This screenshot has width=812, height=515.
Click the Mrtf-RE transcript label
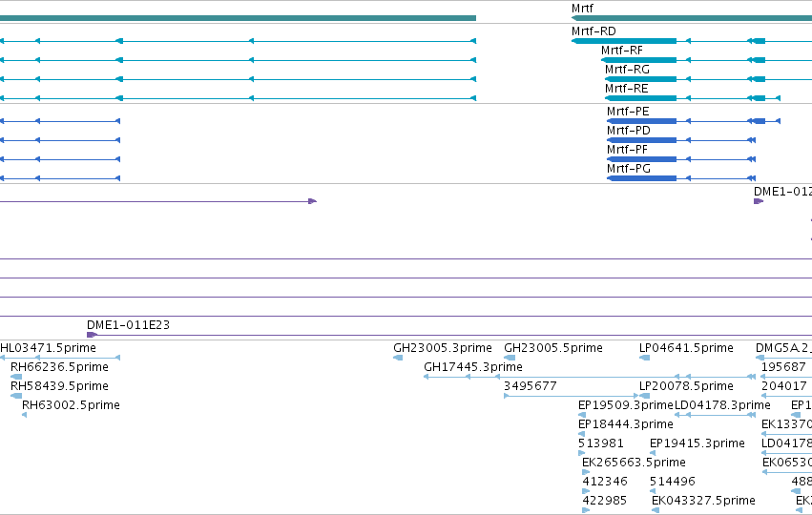[627, 89]
